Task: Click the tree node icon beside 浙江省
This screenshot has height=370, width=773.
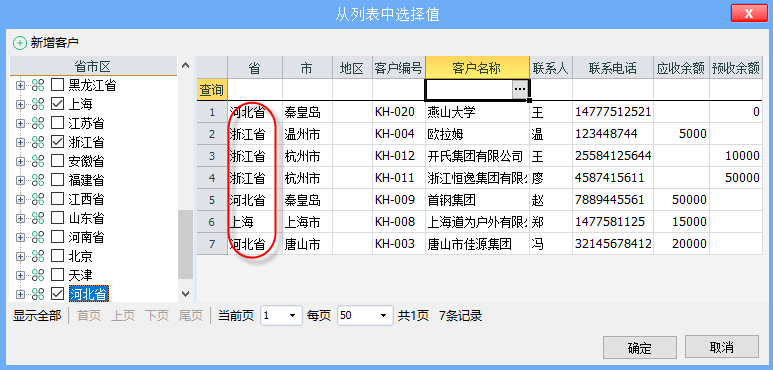Action: click(38, 142)
